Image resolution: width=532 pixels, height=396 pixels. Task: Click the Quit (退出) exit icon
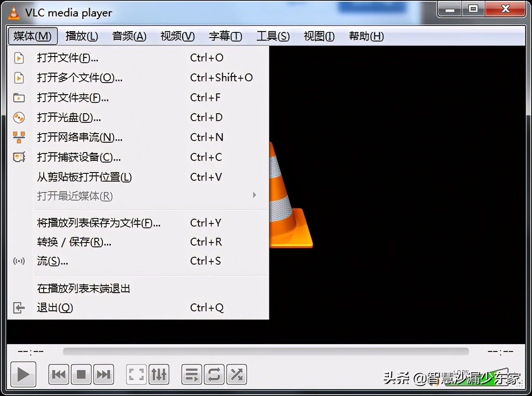click(x=19, y=307)
